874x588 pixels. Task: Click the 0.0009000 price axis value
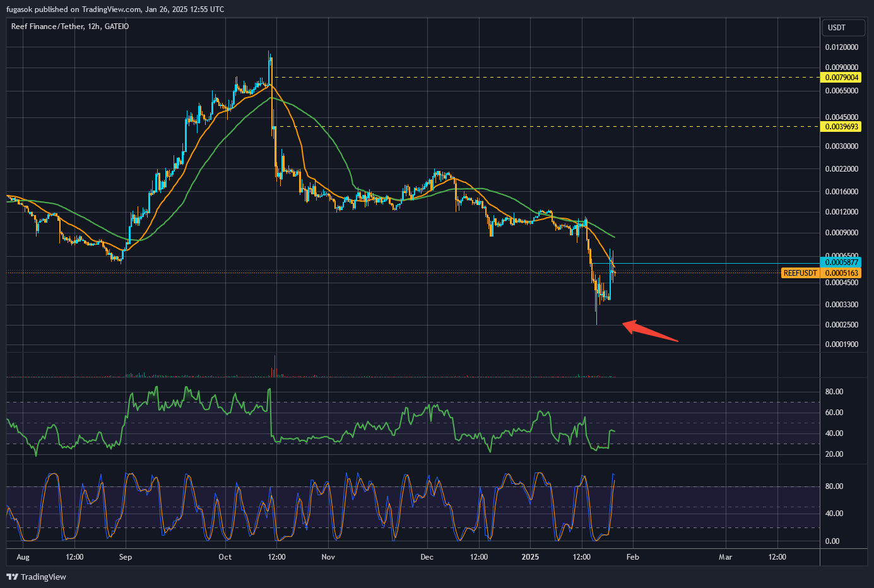(842, 233)
